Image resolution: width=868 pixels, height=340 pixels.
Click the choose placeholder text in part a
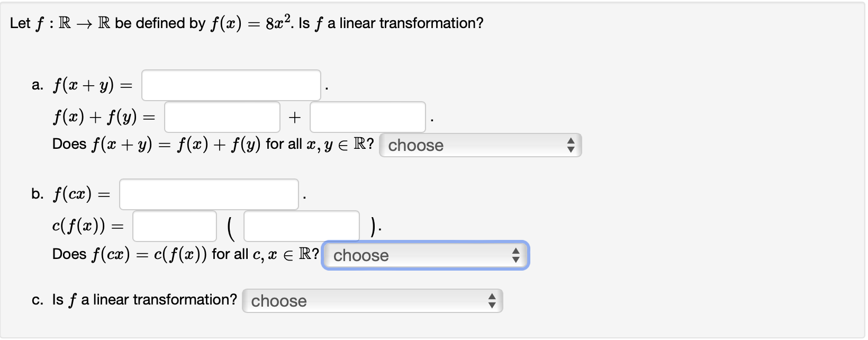point(415,145)
